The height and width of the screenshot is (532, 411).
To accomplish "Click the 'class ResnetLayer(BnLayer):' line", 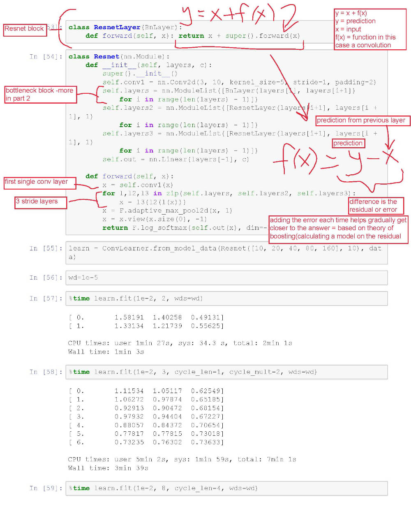I will click(x=125, y=27).
